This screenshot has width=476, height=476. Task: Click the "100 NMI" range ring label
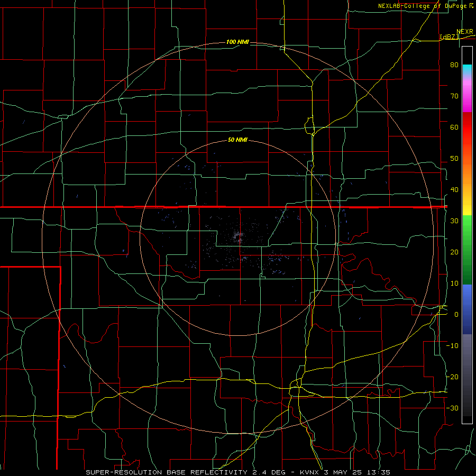point(237,42)
